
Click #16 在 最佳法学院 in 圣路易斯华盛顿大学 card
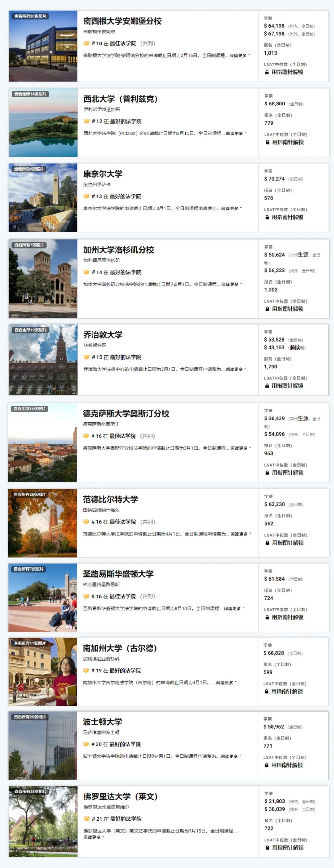pyautogui.click(x=113, y=596)
